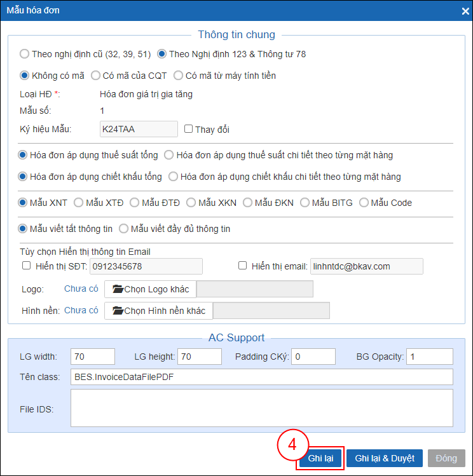Click the Ghi lại button
473x476 pixels.
tap(320, 458)
